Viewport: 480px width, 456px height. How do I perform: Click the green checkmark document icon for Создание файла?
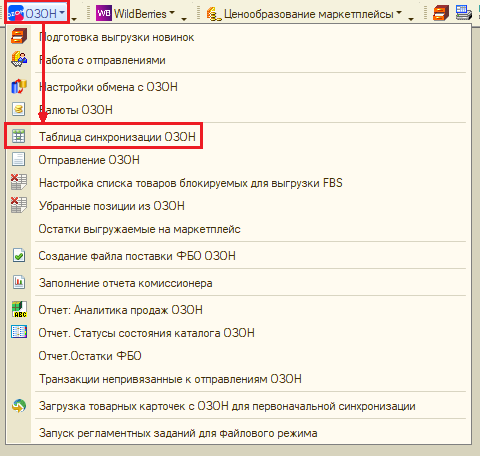[x=19, y=255]
